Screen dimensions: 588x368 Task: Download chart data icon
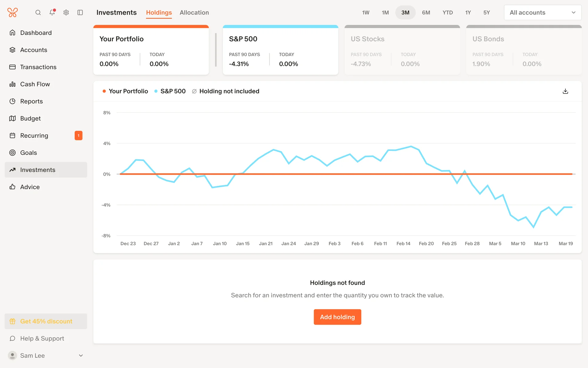tap(565, 91)
